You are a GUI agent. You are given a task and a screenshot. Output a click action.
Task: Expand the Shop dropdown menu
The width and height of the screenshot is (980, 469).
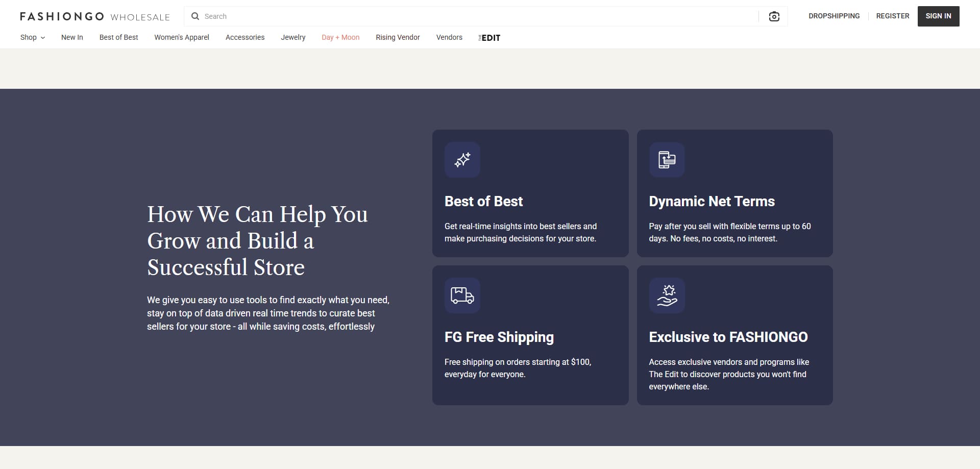33,37
